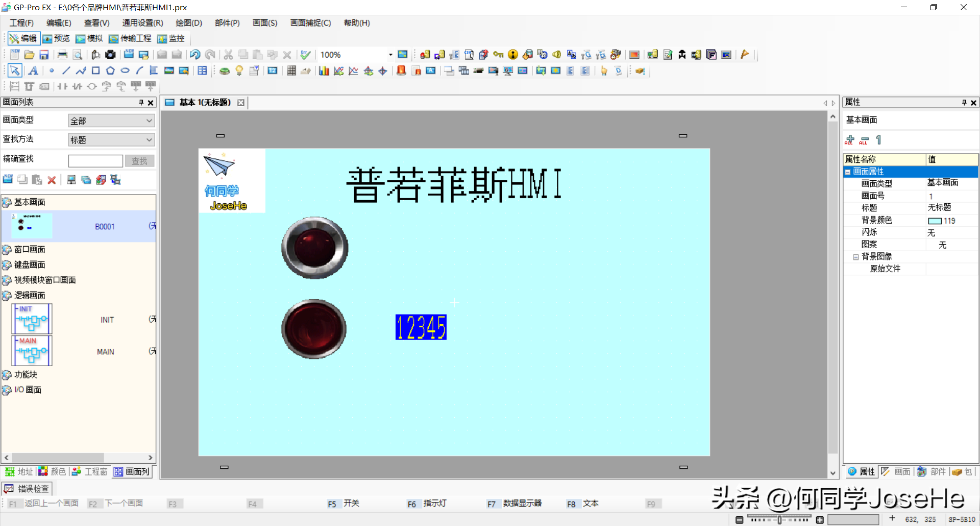The width and height of the screenshot is (980, 526).
Task: Click the new screen icon in screen list toolbar
Action: [8, 180]
